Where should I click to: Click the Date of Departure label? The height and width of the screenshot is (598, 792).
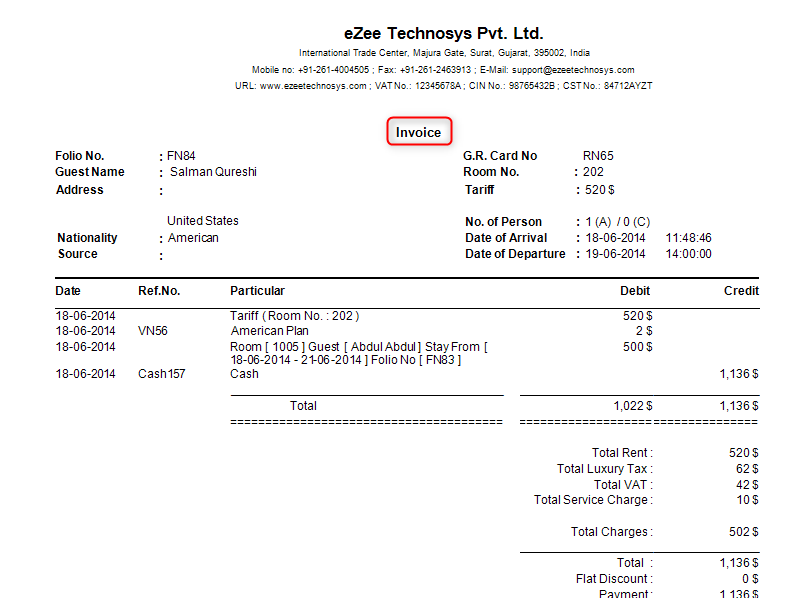(515, 254)
